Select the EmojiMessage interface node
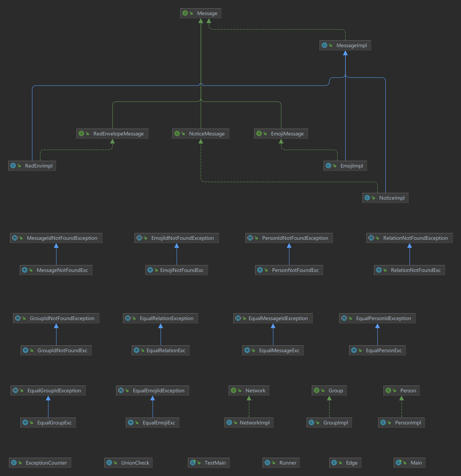The image size is (461, 476). pos(281,134)
